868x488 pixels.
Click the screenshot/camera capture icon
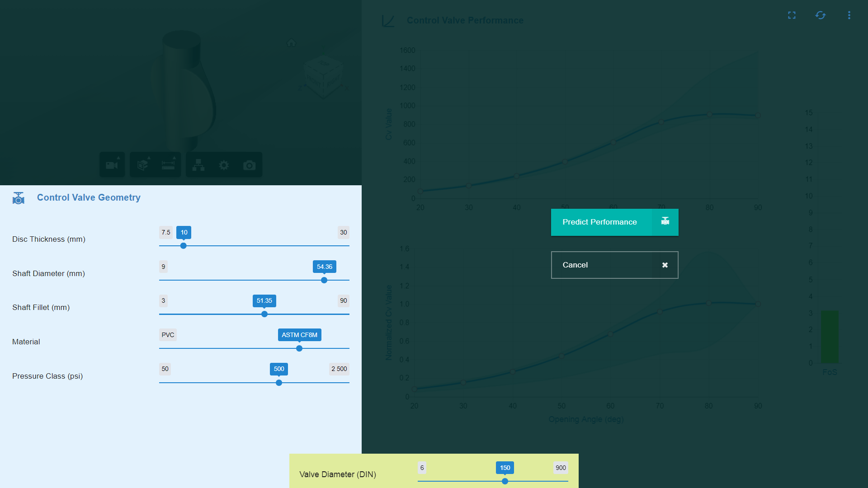pyautogui.click(x=250, y=165)
